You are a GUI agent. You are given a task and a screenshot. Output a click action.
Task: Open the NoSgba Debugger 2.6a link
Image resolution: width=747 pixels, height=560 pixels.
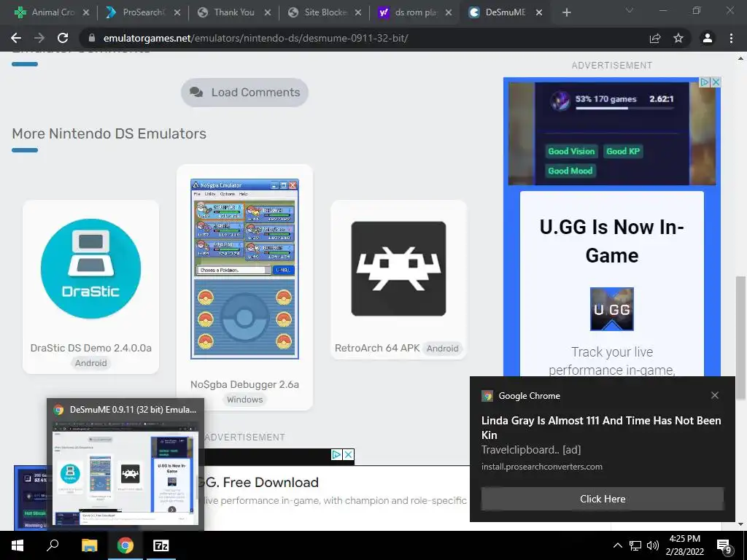(x=244, y=384)
